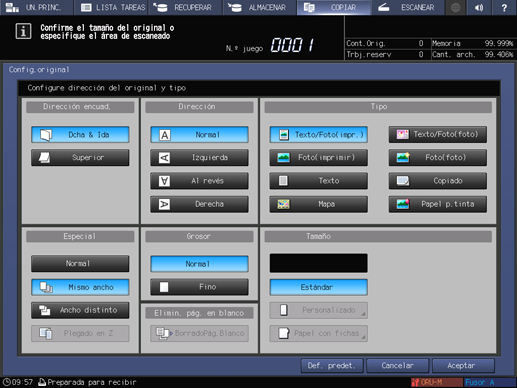This screenshot has height=388, width=517.
Task: Choose Al revés original direction
Action: pos(199,181)
